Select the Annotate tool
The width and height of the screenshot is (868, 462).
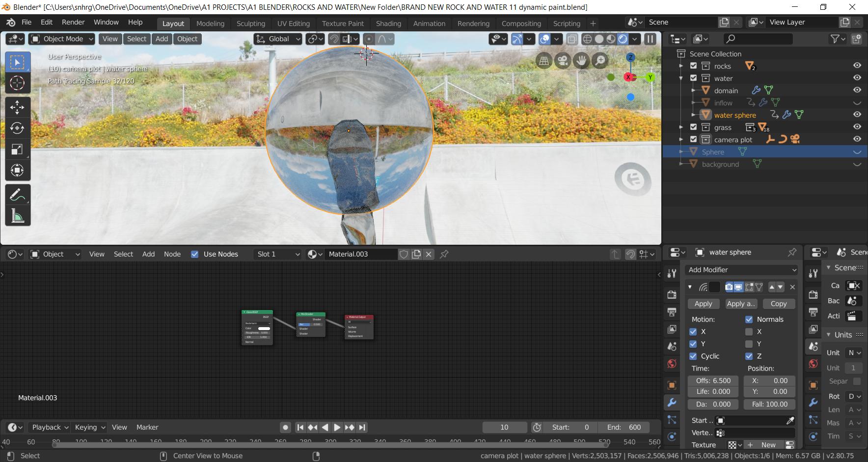click(17, 195)
